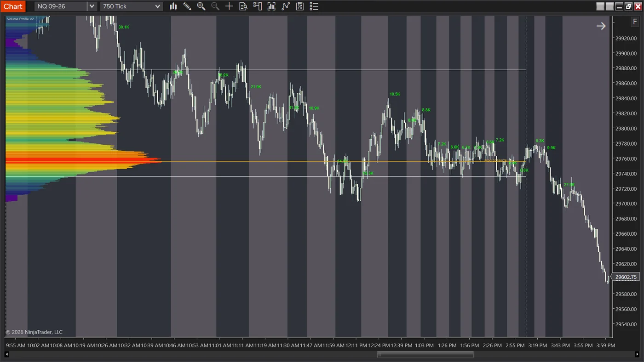Open the Indicators icon
This screenshot has width=644, height=362.
[x=271, y=6]
